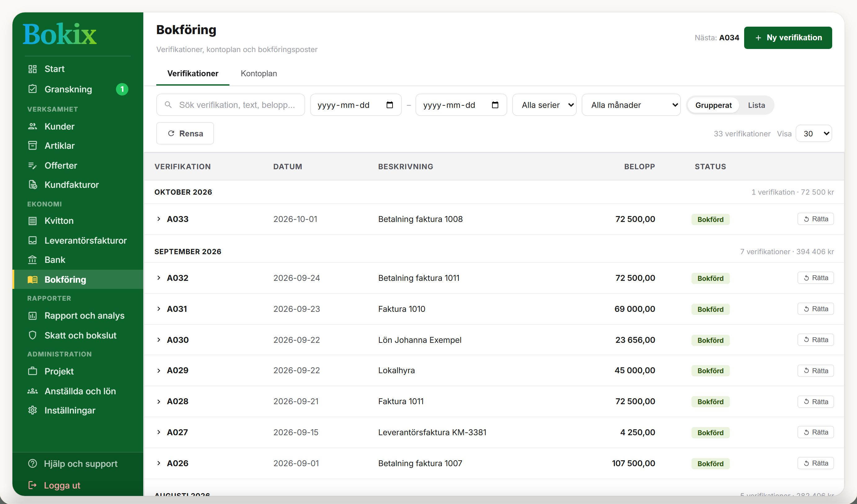857x504 pixels.
Task: Click the Rapport och analys chart icon
Action: [x=32, y=316]
